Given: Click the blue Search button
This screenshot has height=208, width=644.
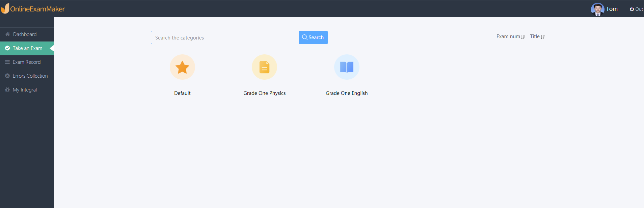Looking at the screenshot, I should tap(313, 37).
